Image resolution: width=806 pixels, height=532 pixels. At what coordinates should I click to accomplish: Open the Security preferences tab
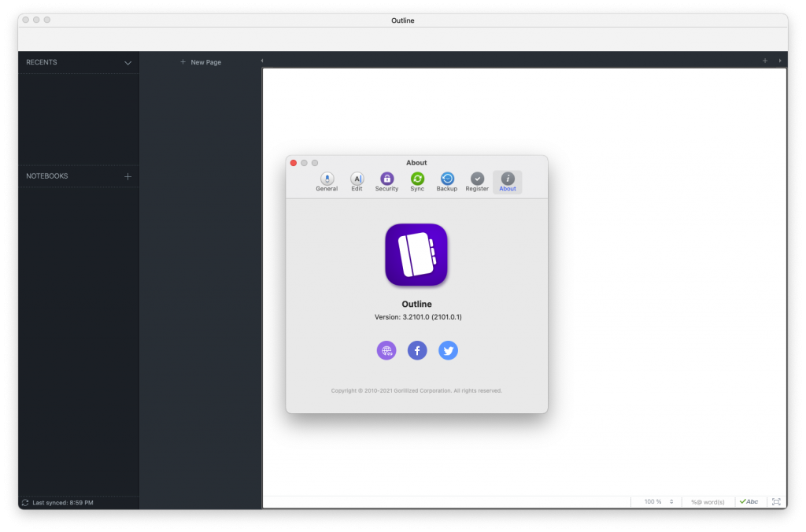point(386,182)
